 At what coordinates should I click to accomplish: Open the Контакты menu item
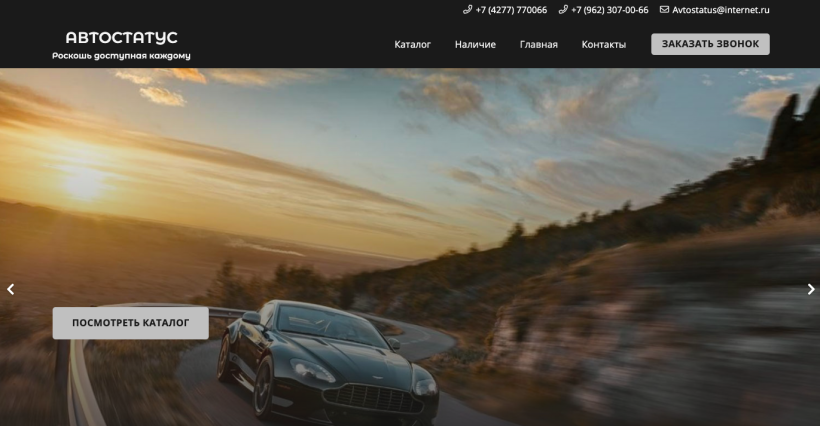(x=603, y=44)
